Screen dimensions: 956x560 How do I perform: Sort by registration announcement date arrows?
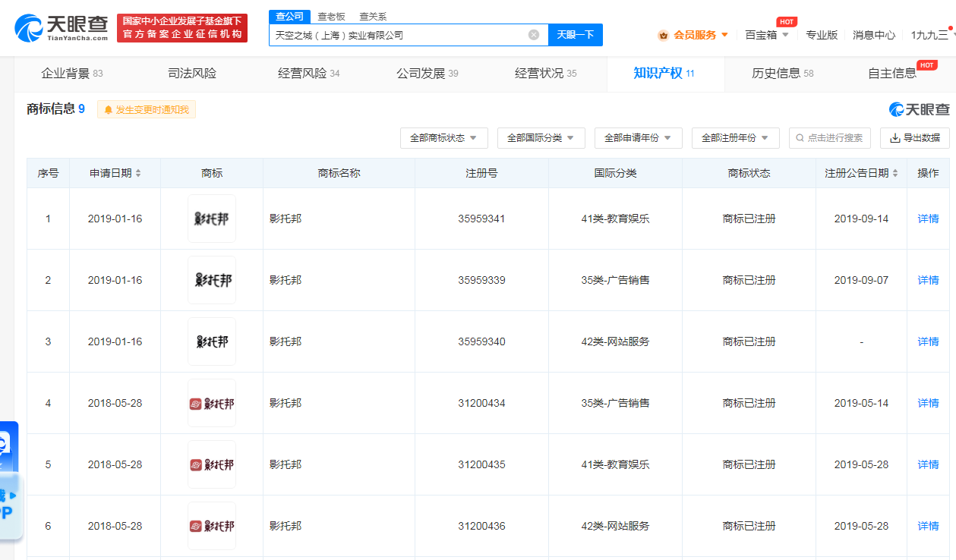(x=894, y=174)
